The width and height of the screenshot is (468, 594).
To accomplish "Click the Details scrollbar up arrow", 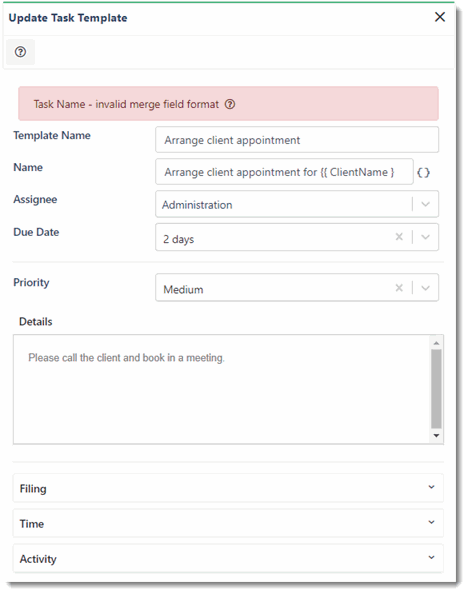I will point(436,342).
